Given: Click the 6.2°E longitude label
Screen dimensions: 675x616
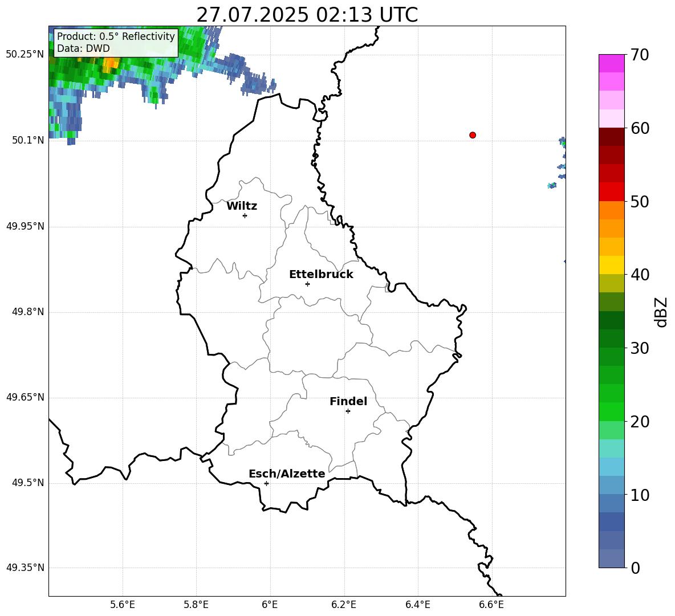Looking at the screenshot, I should click(344, 605).
